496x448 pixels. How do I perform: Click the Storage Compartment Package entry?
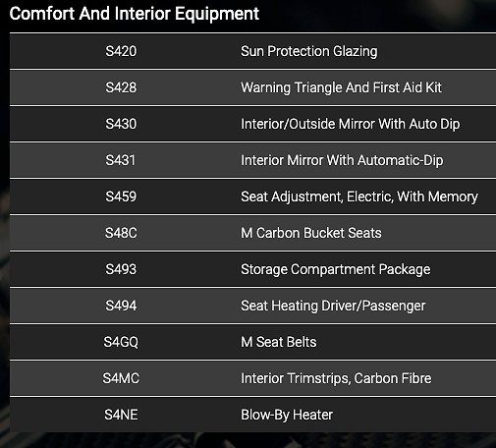pos(336,269)
